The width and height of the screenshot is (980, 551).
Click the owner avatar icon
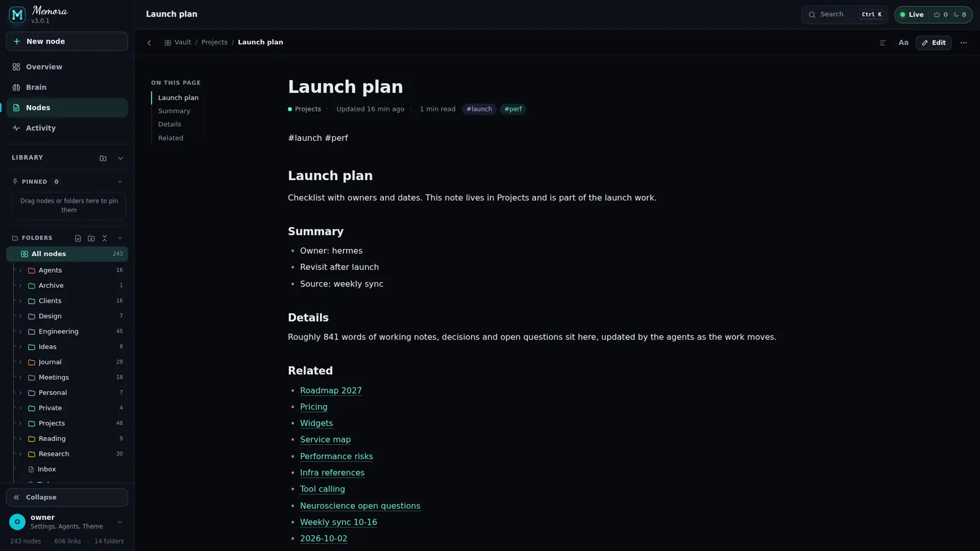17,522
